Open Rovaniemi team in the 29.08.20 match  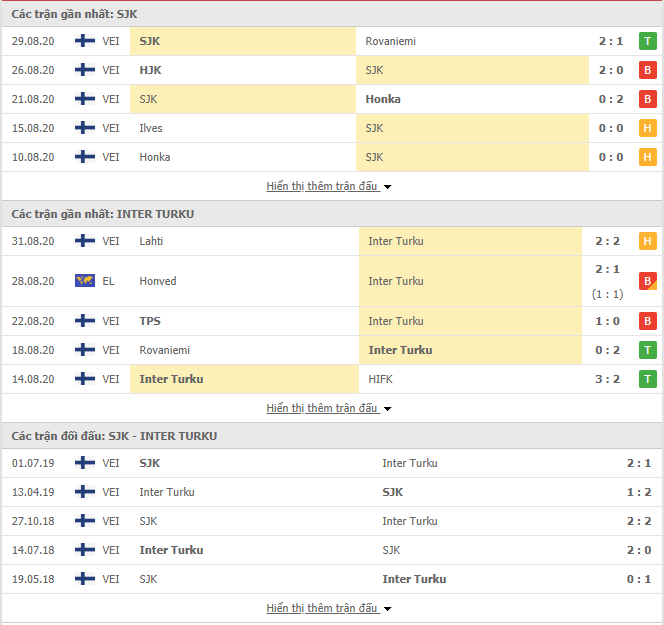[390, 41]
